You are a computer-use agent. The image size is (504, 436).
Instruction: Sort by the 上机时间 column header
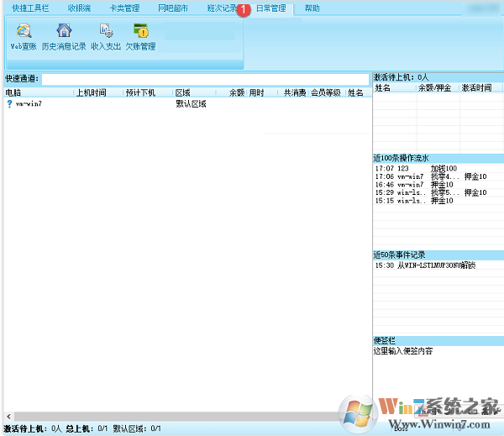pos(98,93)
